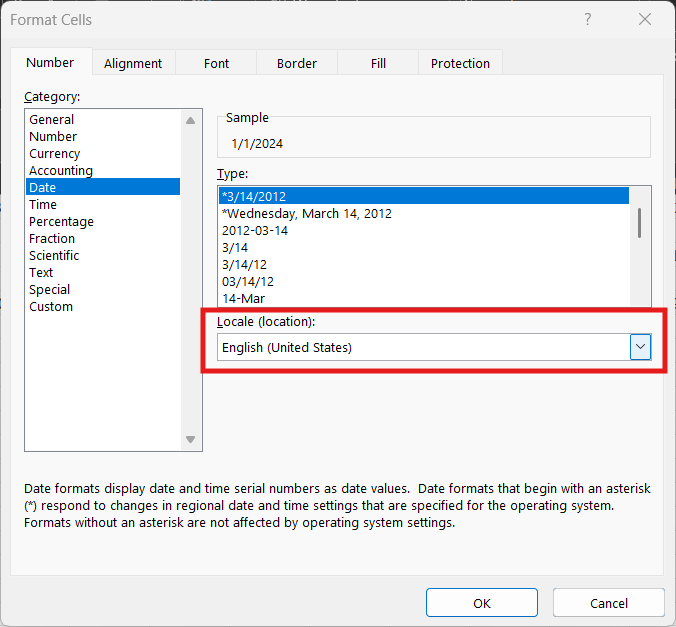Open the Protection tab
This screenshot has height=627, width=676.
pos(460,63)
